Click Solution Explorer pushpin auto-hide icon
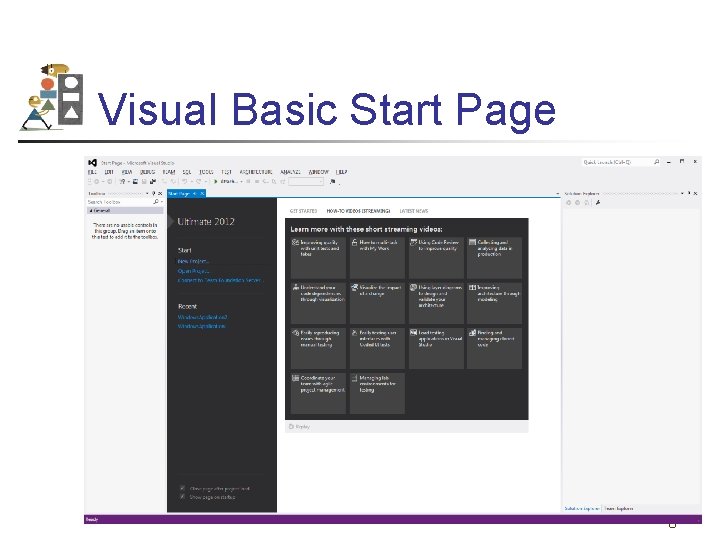The image size is (720, 540). point(689,193)
